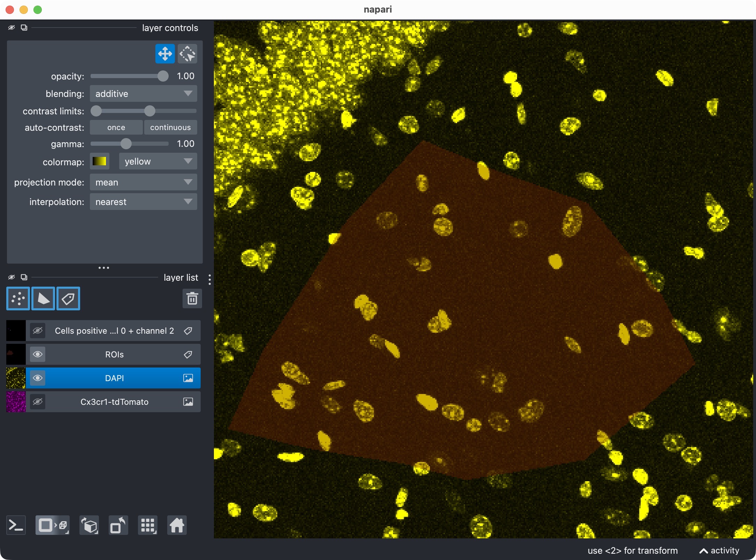Image resolution: width=756 pixels, height=560 pixels.
Task: Toggle 2D/3D view button
Action: (x=53, y=525)
